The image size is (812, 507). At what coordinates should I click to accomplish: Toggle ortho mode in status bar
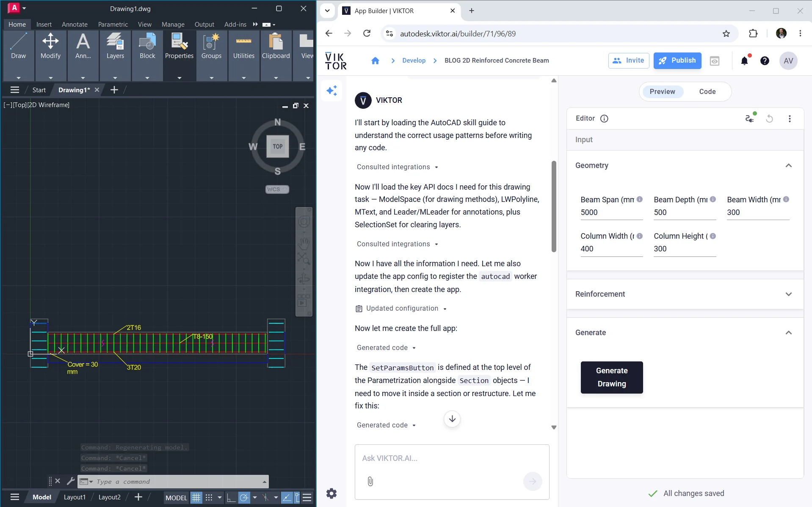tap(231, 497)
